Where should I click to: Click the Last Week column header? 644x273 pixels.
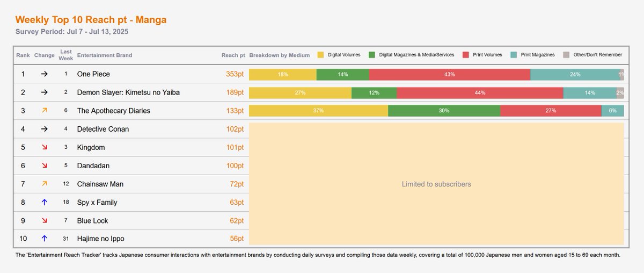tap(67, 55)
